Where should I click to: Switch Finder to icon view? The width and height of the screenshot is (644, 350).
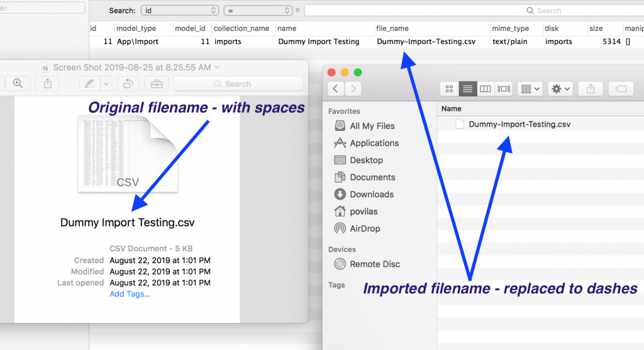click(x=449, y=89)
